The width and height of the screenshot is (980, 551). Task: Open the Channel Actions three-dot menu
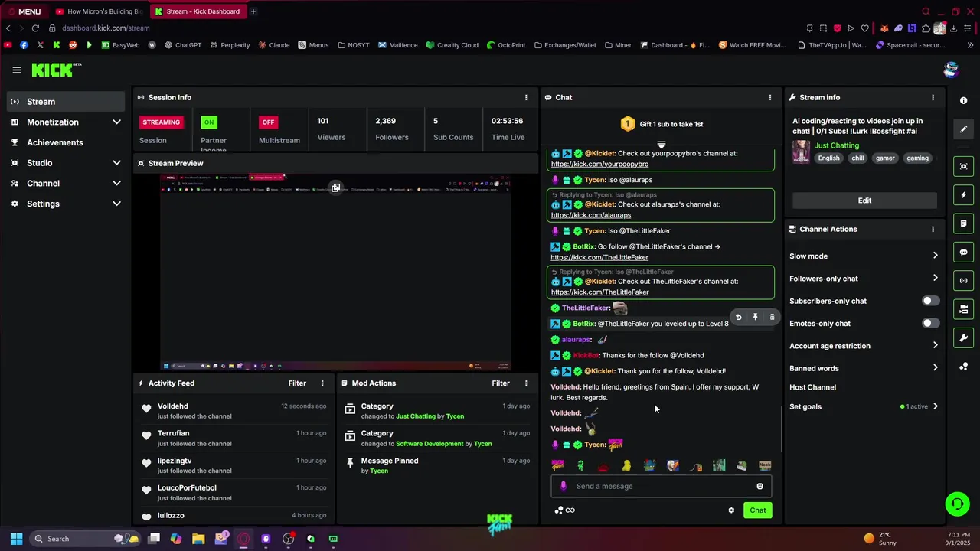pos(933,229)
